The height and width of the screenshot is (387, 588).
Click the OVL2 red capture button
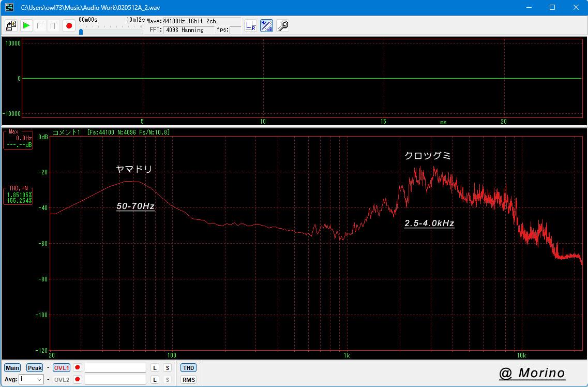click(x=78, y=380)
